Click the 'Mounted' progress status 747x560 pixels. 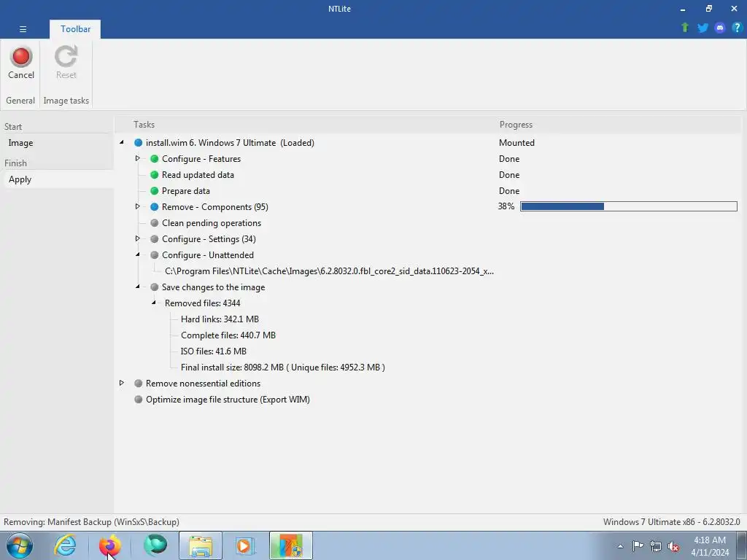[516, 143]
